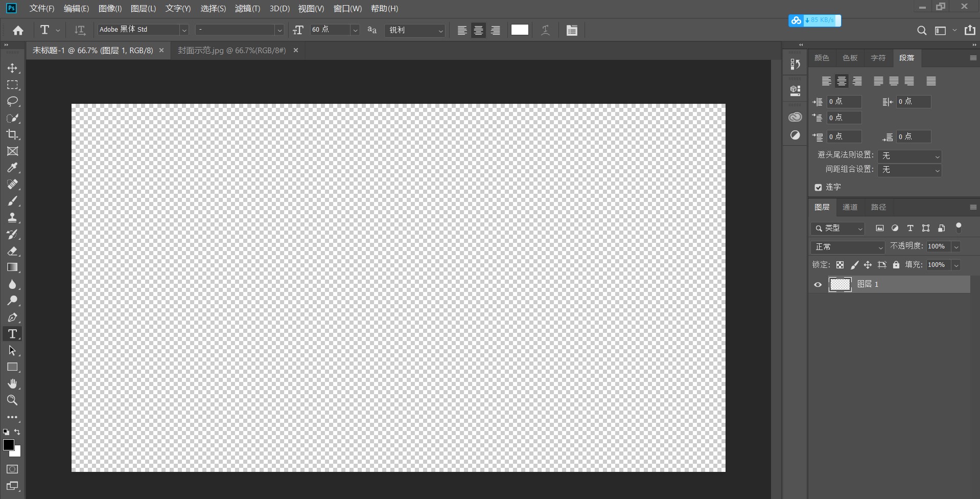Open the 滤镜(T) menu
This screenshot has width=980, height=499.
pos(247,9)
